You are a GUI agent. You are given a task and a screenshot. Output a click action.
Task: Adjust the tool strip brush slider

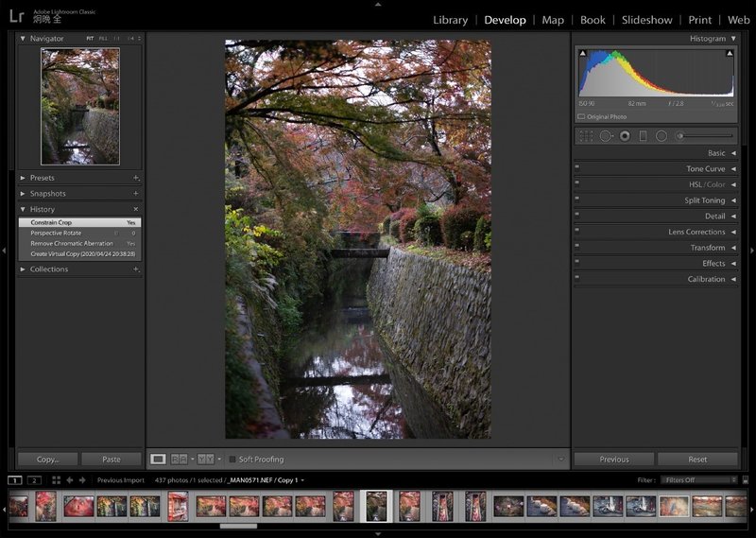click(705, 136)
